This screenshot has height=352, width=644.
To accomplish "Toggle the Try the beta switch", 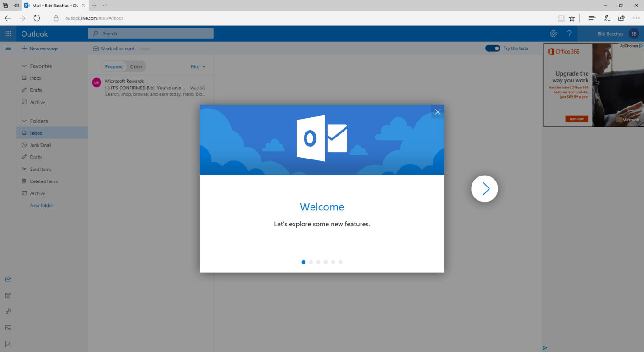I will (x=492, y=49).
